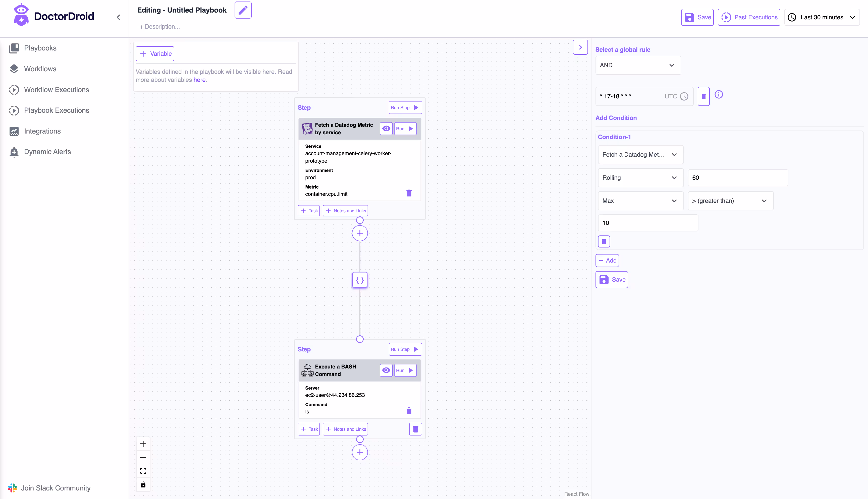
Task: Toggle the canvas interactivity lock
Action: coord(143,484)
